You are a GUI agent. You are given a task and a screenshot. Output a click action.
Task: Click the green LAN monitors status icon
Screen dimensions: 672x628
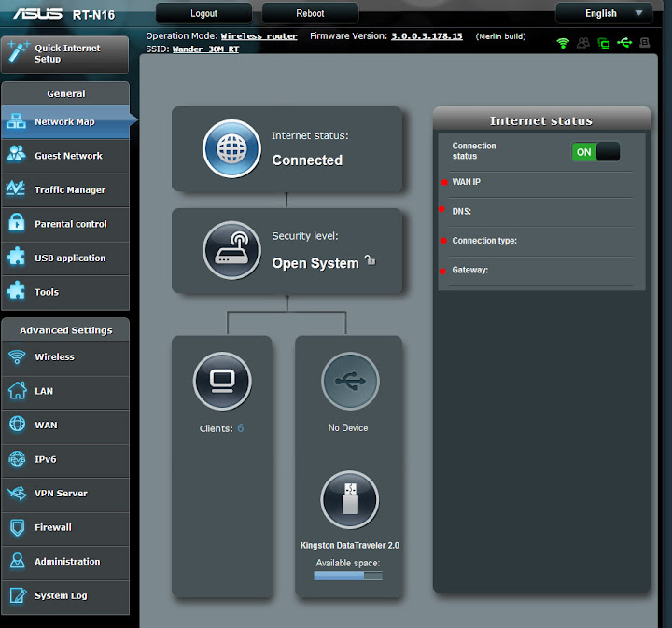point(604,43)
